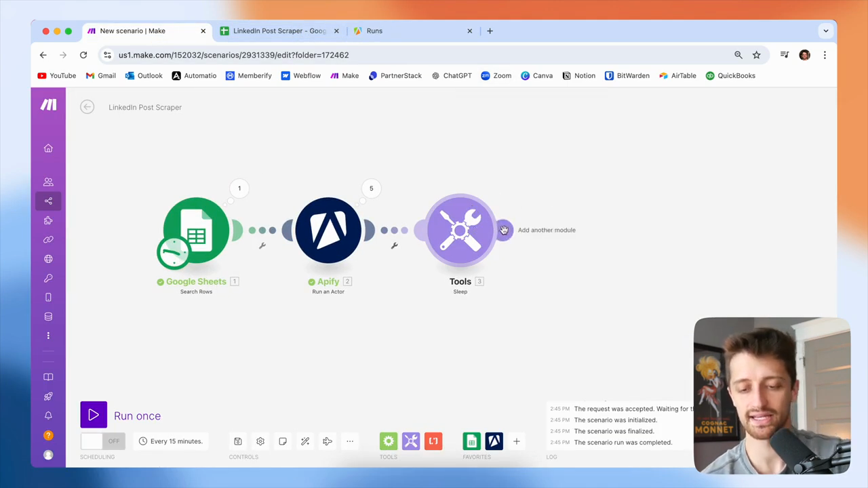Expand the browser tab search chevron

[825, 30]
